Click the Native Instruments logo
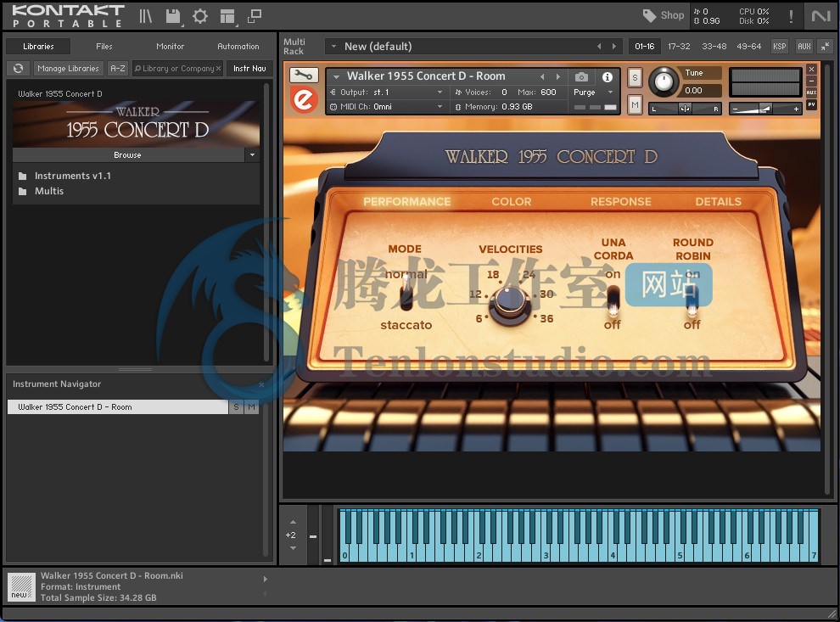This screenshot has height=622, width=840. coord(820,16)
